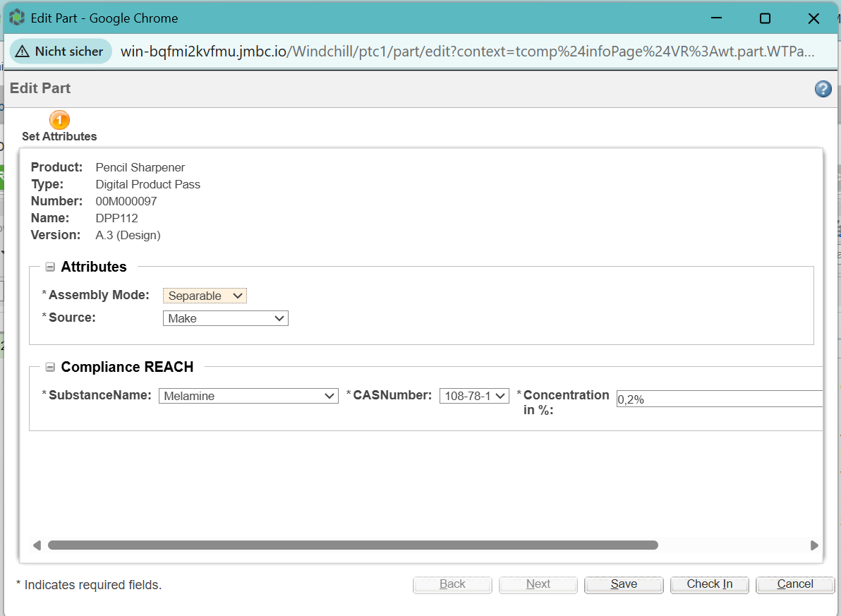Click the horizontal scrollbar thumb below the form
This screenshot has width=841, height=616.
(x=353, y=545)
